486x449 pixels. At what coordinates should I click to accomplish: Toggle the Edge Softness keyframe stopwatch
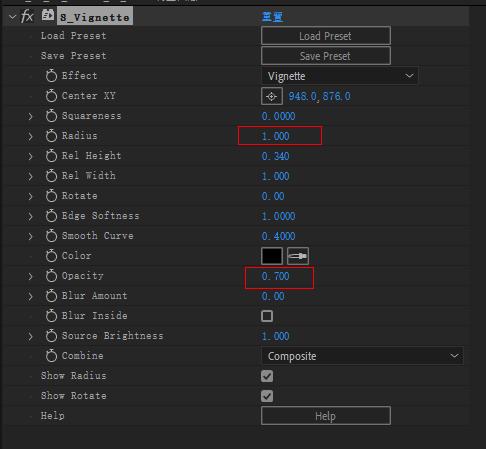point(51,216)
